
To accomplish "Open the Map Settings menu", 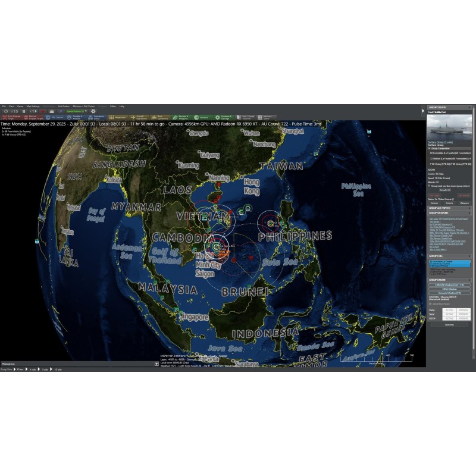I will 32,106.
